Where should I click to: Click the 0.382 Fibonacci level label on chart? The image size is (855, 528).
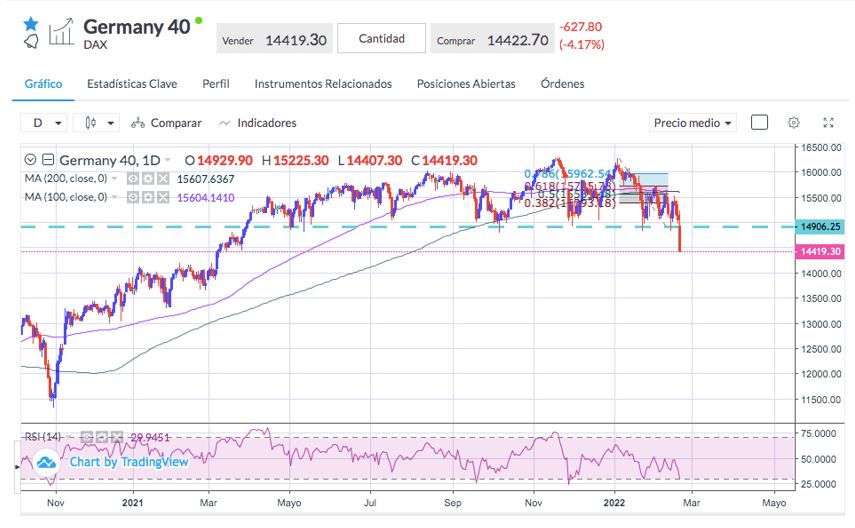tap(569, 203)
